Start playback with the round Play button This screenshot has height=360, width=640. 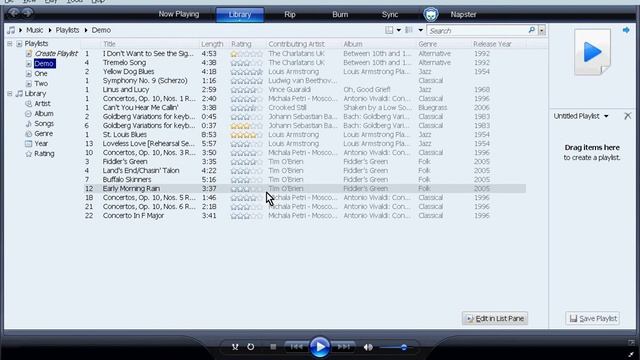pos(320,347)
